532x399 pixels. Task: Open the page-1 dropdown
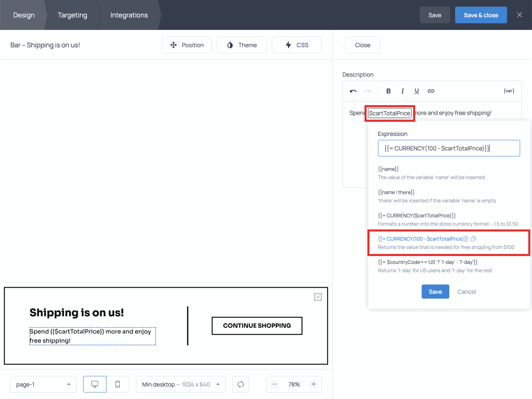[43, 384]
